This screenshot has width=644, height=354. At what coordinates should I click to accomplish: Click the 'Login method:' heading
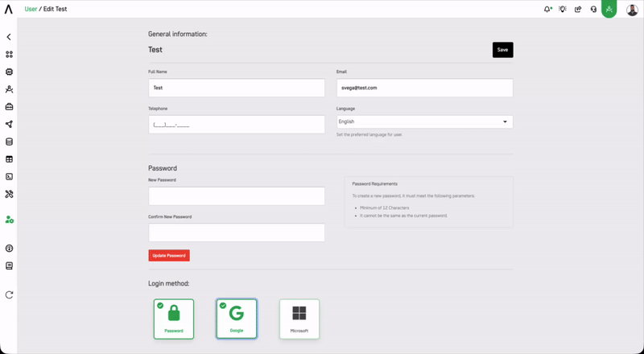[169, 283]
